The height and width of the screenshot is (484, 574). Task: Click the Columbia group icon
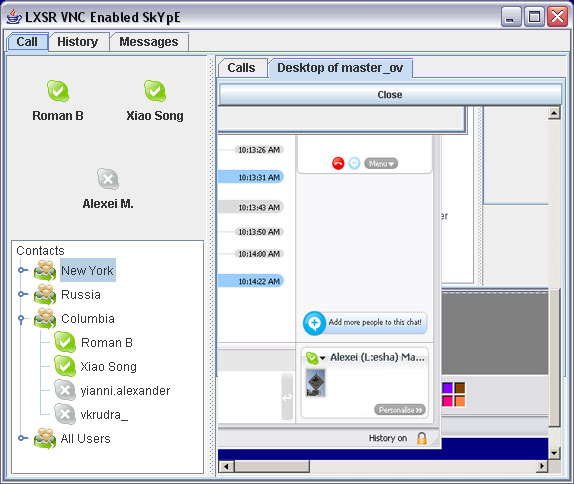coord(45,319)
